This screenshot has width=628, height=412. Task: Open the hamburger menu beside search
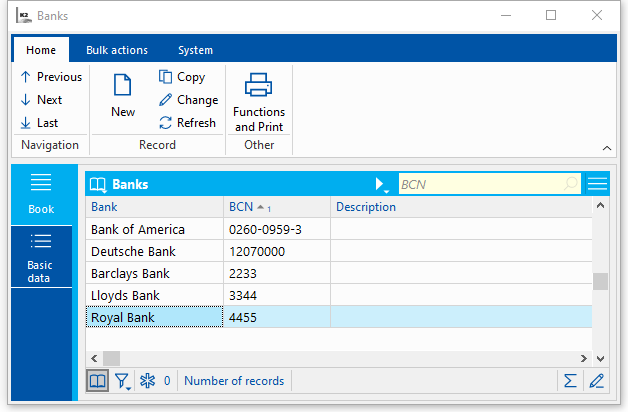point(597,184)
